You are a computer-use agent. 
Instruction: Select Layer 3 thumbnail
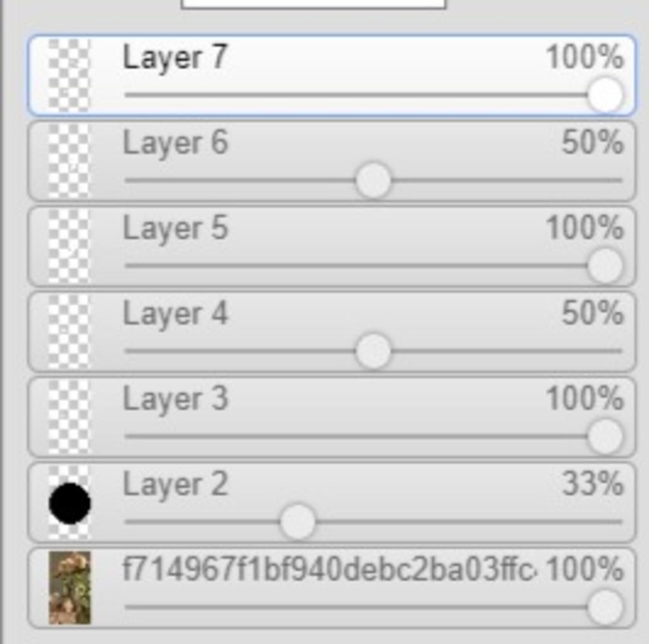[x=68, y=417]
